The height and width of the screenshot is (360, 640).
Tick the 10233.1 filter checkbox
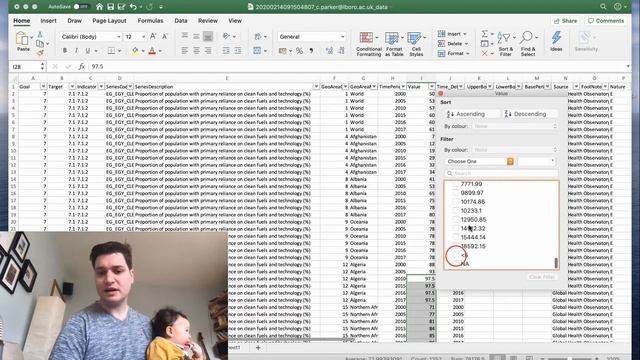[456, 211]
